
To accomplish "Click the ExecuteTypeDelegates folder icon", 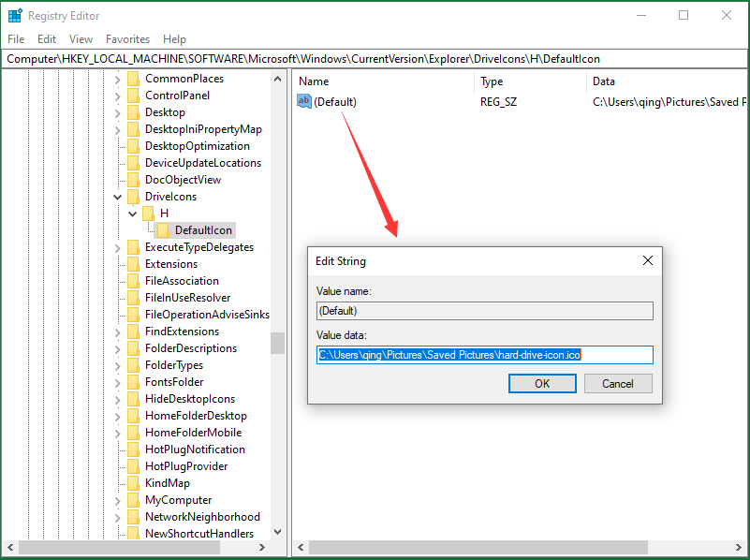I will pos(134,247).
